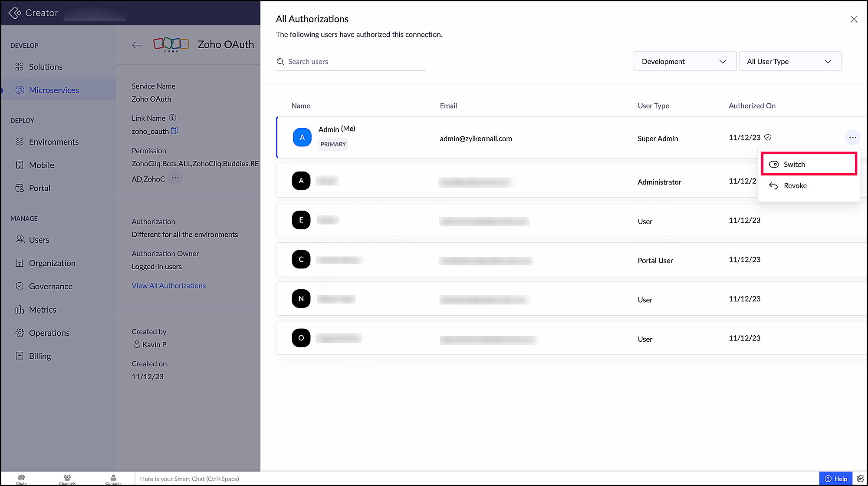The width and height of the screenshot is (868, 486).
Task: Click the Search users field
Action: tap(351, 62)
